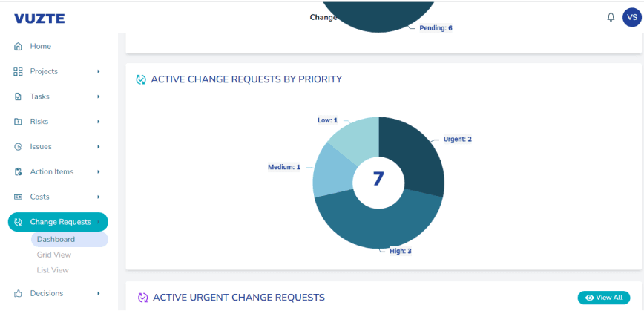Expand the Risks submenu arrow
The width and height of the screenshot is (644, 311).
[x=98, y=122]
